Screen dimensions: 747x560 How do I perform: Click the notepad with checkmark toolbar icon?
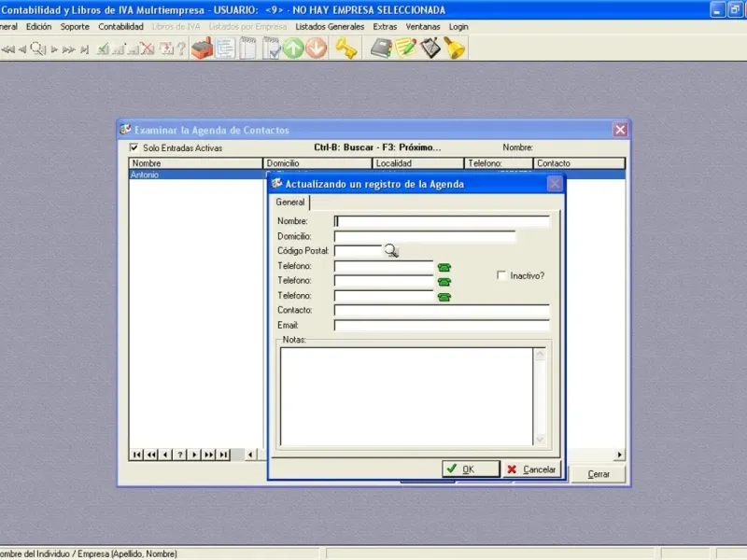[271, 49]
